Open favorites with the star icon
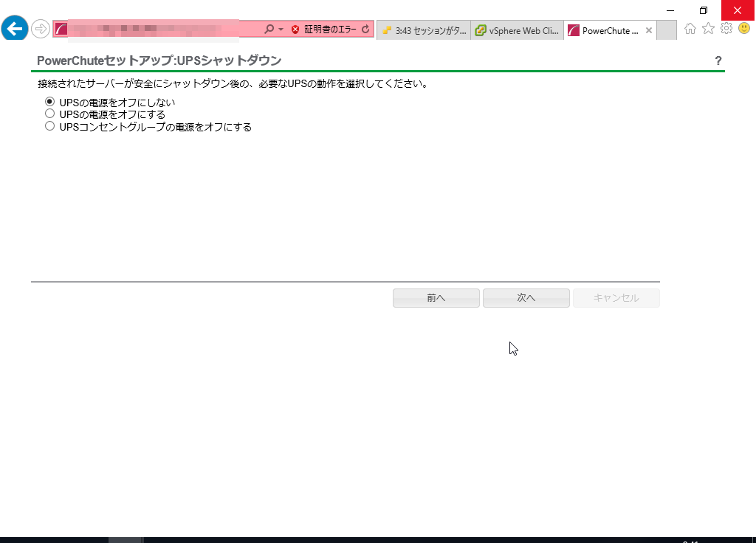The width and height of the screenshot is (756, 543). click(x=708, y=29)
